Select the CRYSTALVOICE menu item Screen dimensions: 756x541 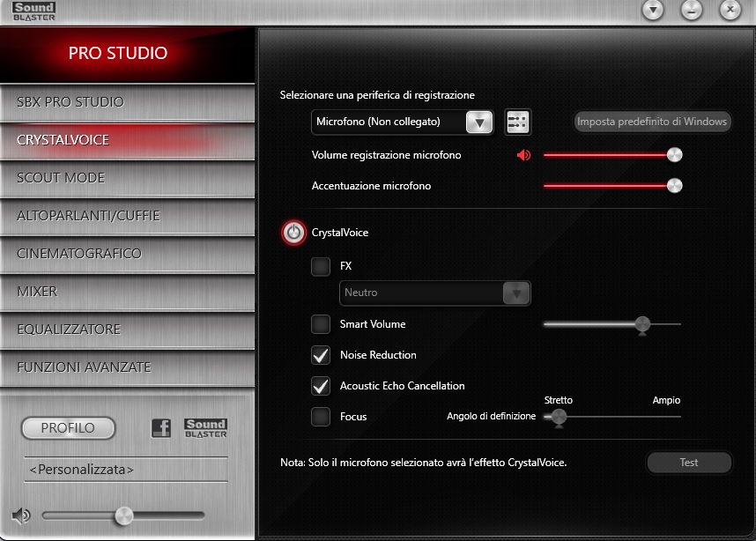coord(127,140)
